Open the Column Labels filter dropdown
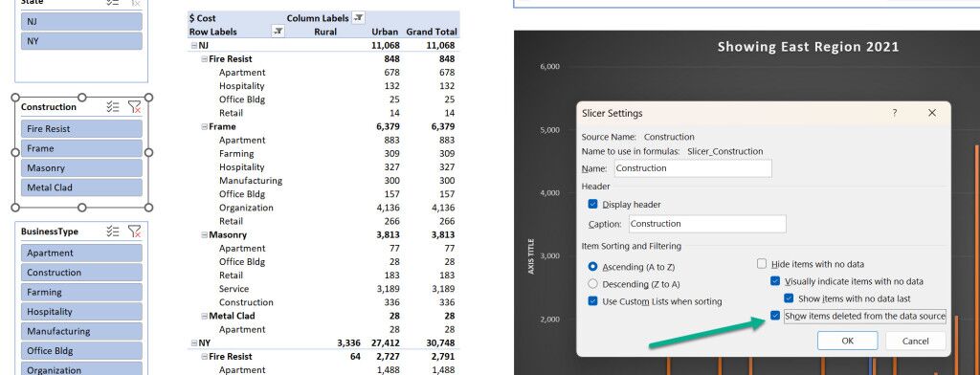Image resolution: width=980 pixels, height=375 pixels. (359, 18)
